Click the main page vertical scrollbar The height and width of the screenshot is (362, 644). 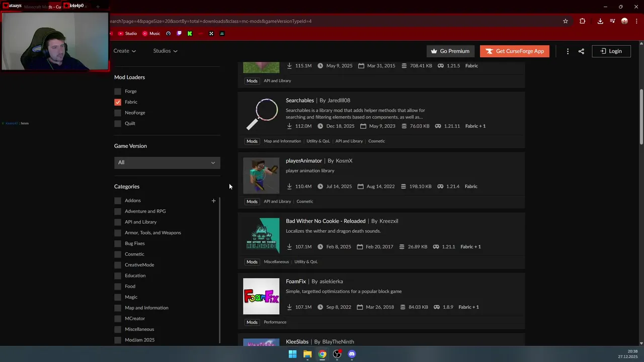pyautogui.click(x=641, y=117)
